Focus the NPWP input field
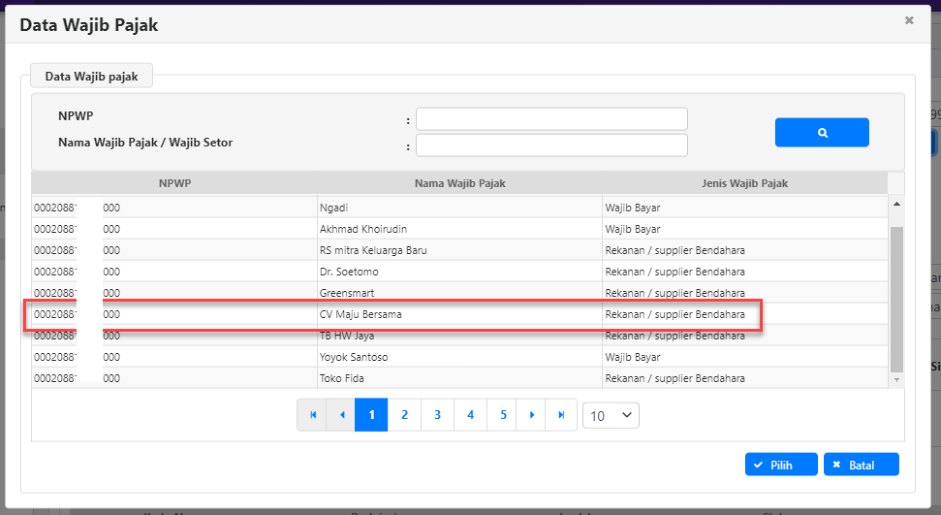Viewport: 941px width, 515px height. [x=551, y=119]
